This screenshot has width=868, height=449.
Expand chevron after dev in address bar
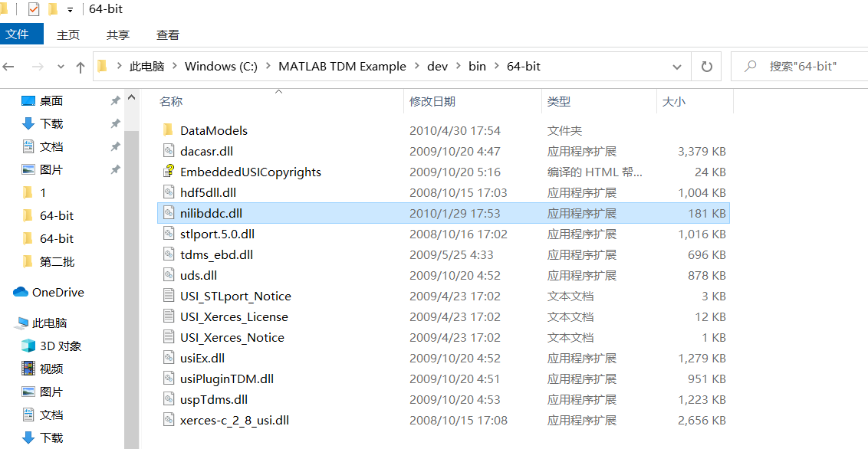(459, 67)
